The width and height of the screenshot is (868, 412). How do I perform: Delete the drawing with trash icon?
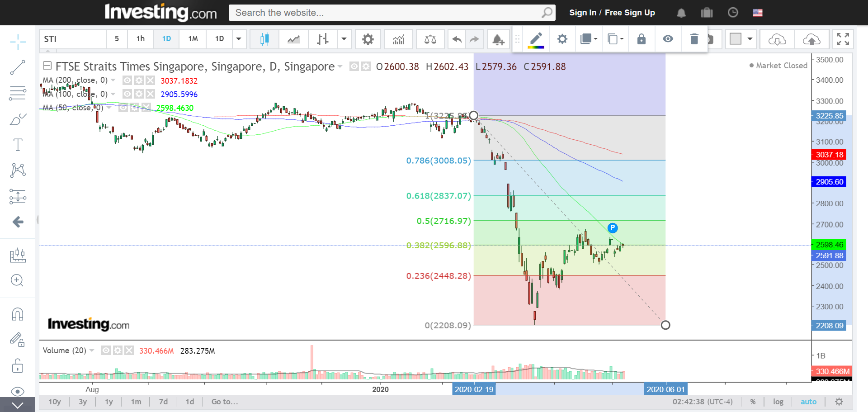tap(694, 39)
